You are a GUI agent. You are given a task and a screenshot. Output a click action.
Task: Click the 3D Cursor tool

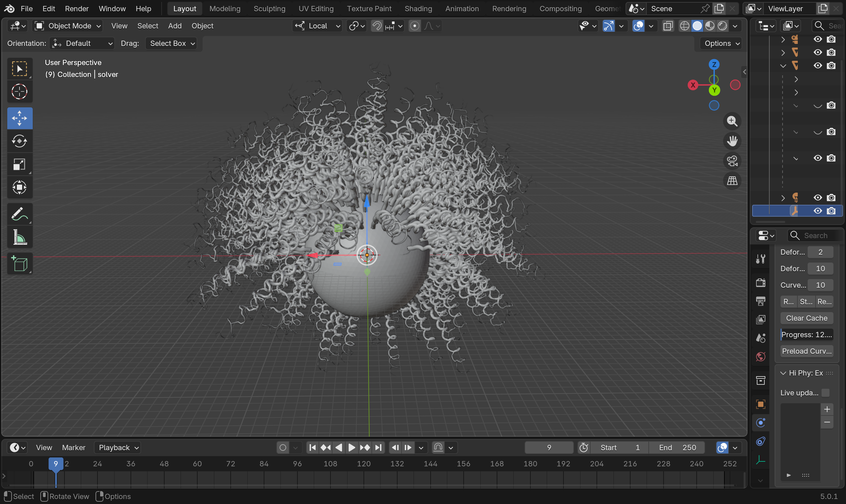coord(20,92)
